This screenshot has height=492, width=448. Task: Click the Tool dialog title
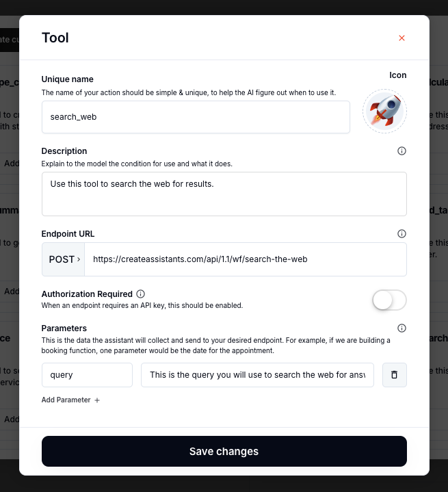(x=55, y=38)
